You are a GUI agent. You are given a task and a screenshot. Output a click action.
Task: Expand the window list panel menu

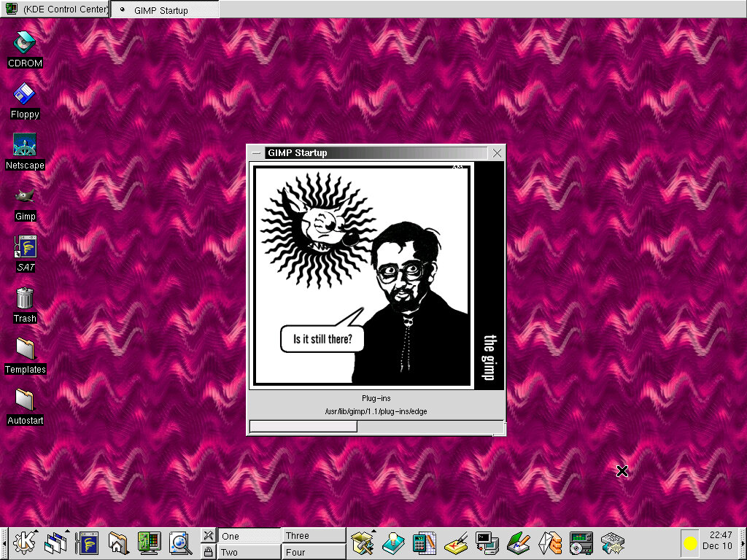(x=55, y=543)
